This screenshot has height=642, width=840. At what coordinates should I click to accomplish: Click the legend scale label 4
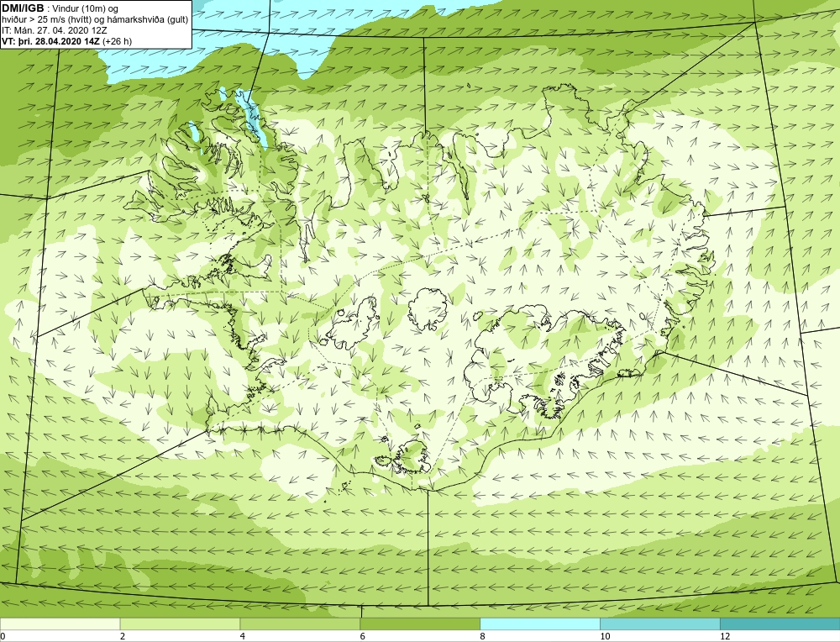243,636
